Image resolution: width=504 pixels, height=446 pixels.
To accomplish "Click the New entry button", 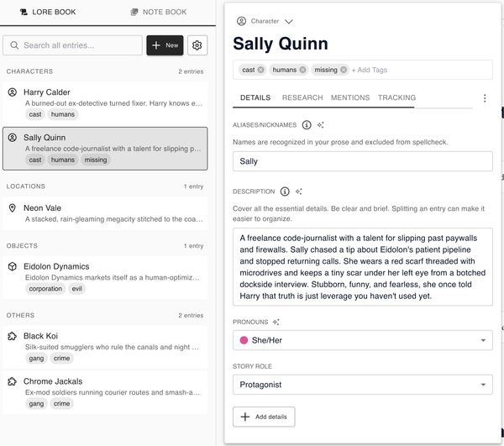I will [x=165, y=45].
